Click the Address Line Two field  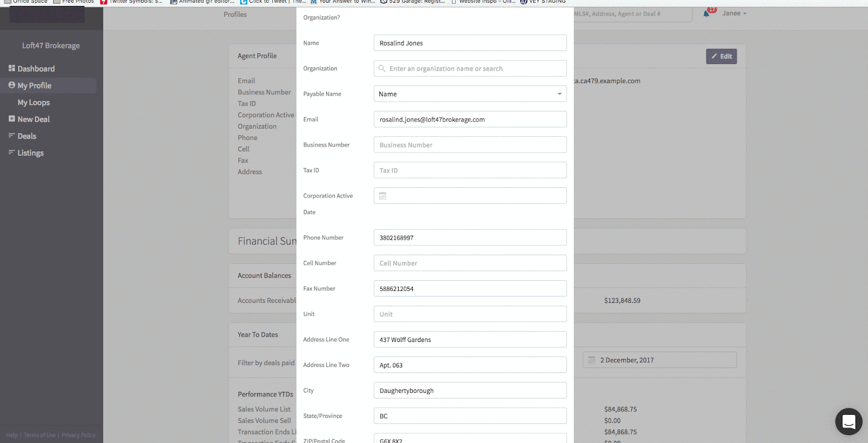(470, 365)
